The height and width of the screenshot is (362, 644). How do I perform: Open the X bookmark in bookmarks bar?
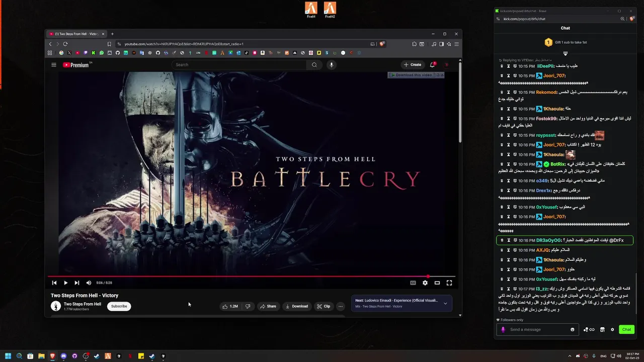point(69,53)
